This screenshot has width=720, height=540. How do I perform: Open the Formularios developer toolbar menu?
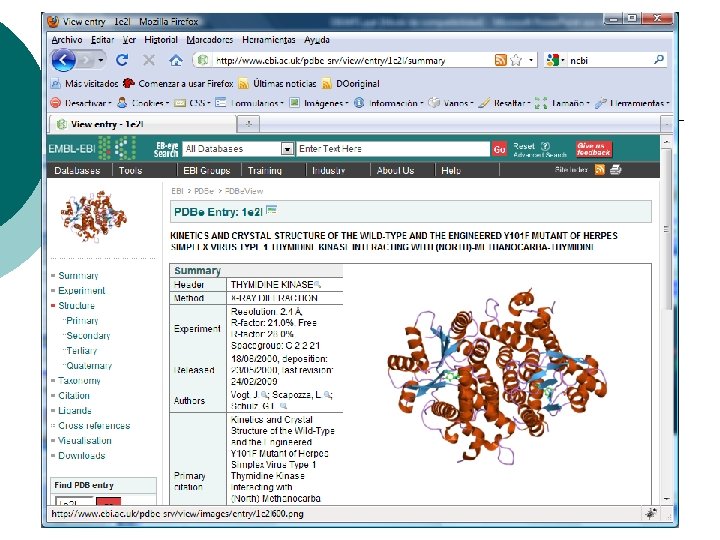(x=250, y=103)
